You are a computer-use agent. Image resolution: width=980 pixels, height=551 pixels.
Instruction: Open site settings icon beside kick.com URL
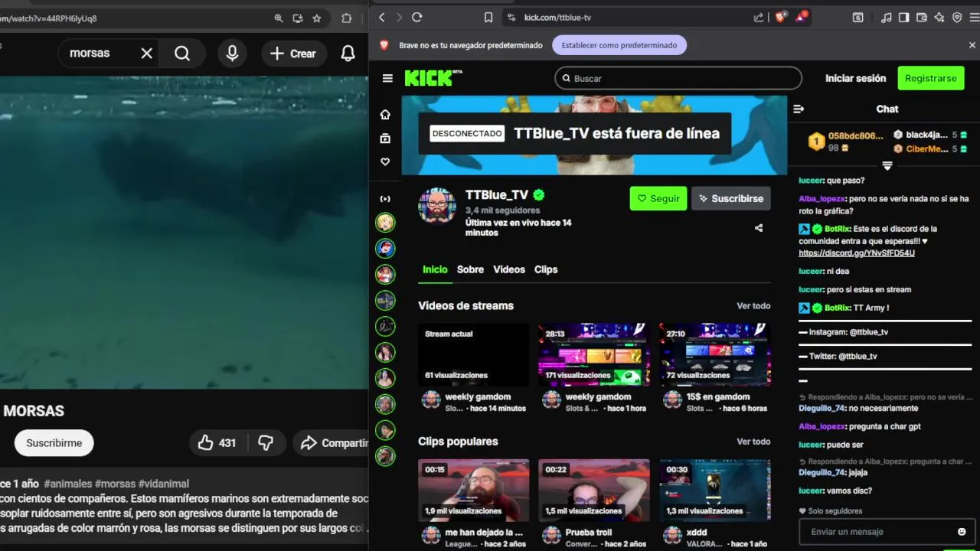[511, 17]
